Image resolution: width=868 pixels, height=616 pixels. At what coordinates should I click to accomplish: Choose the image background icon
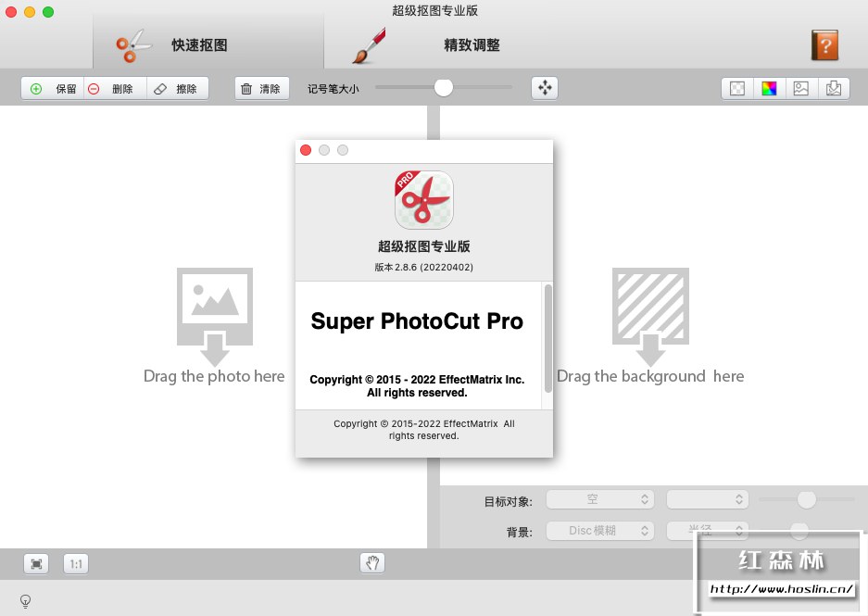pos(801,89)
